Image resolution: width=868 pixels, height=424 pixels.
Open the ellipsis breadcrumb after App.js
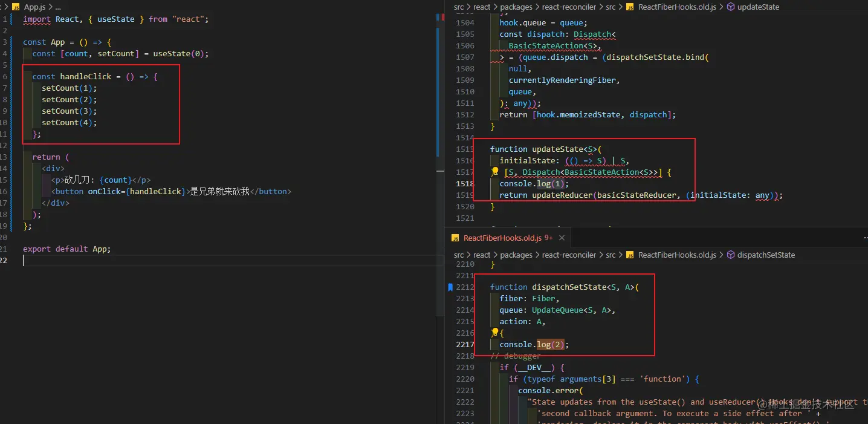pos(58,7)
